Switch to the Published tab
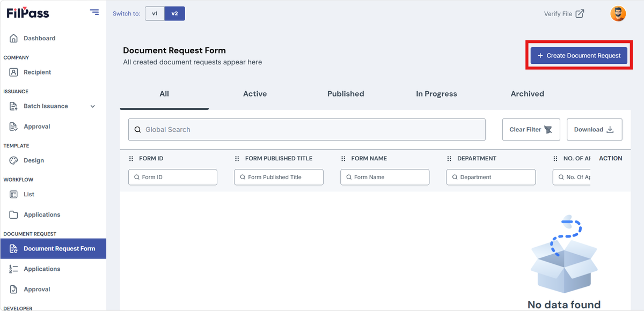 pos(346,94)
